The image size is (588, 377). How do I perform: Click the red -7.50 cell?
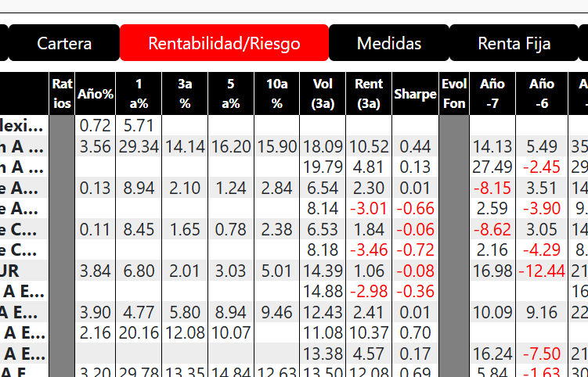(x=542, y=354)
